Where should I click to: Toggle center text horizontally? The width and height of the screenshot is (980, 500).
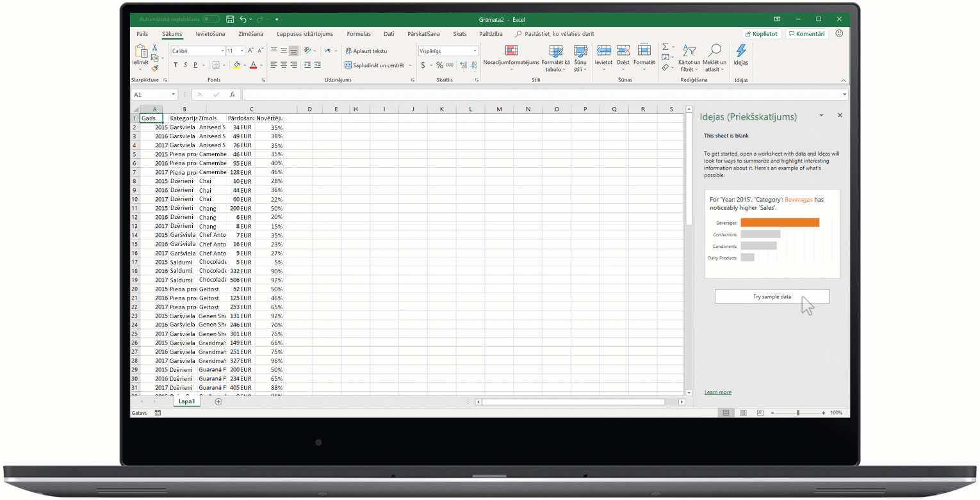pos(284,65)
